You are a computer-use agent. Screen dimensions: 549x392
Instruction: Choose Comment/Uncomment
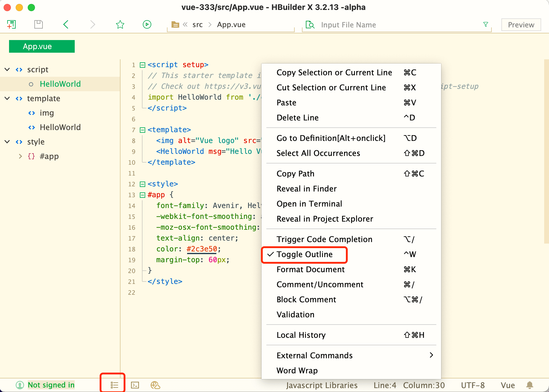(x=351, y=285)
